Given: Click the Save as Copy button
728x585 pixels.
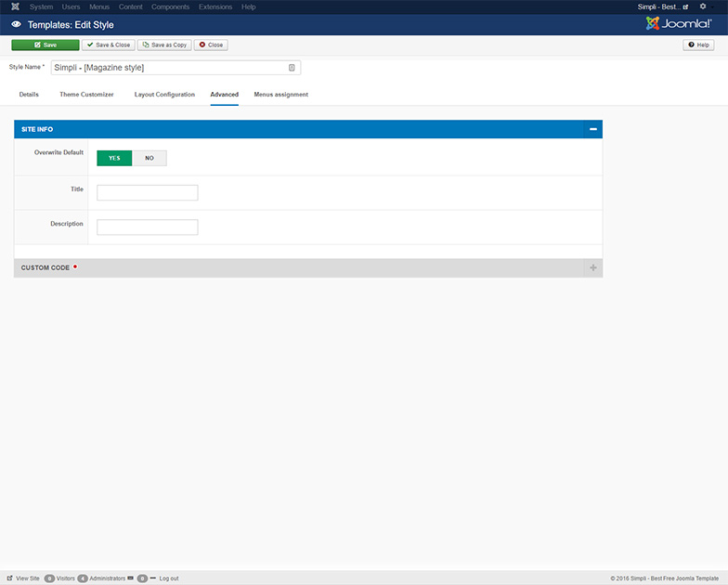Looking at the screenshot, I should (164, 45).
